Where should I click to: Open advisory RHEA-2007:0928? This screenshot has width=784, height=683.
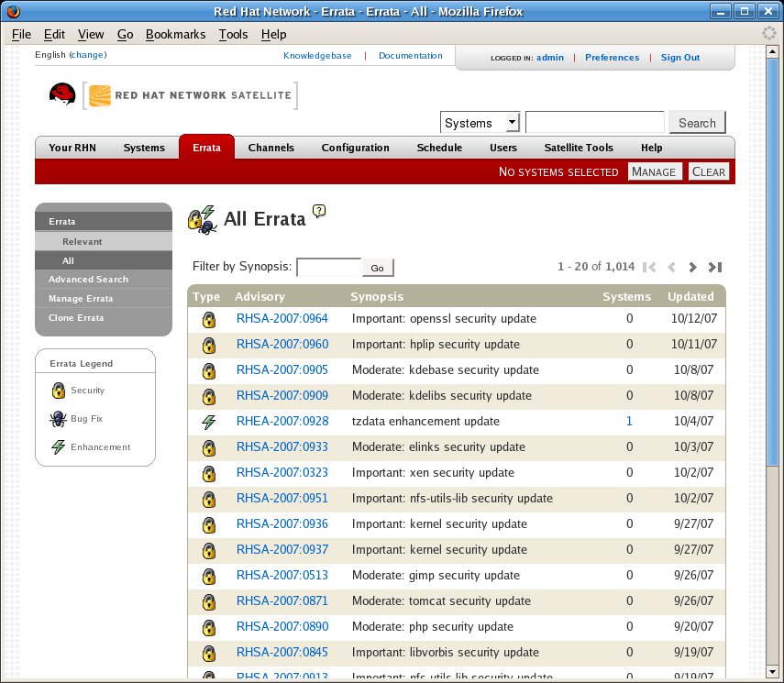pyautogui.click(x=282, y=421)
